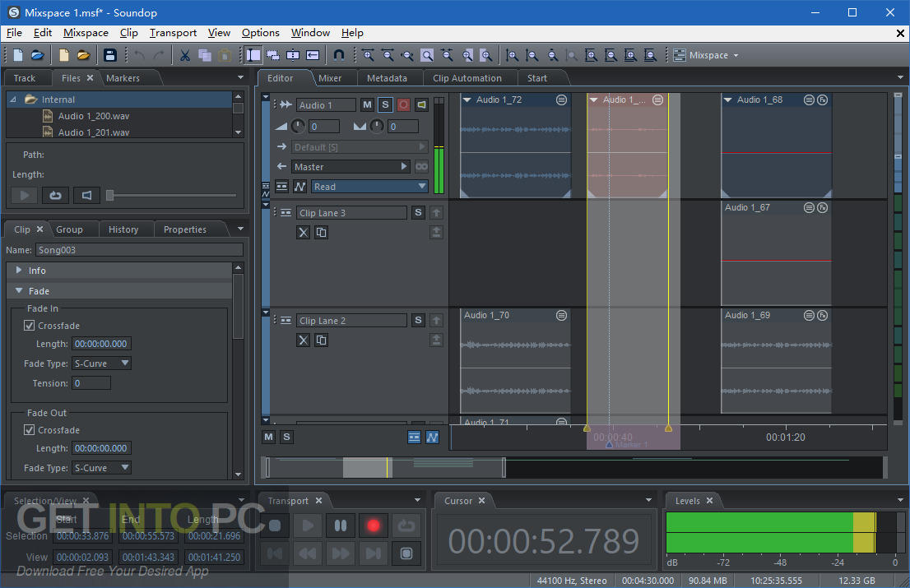The image size is (910, 588).
Task: Open the Read automation mode dropdown
Action: 370,187
